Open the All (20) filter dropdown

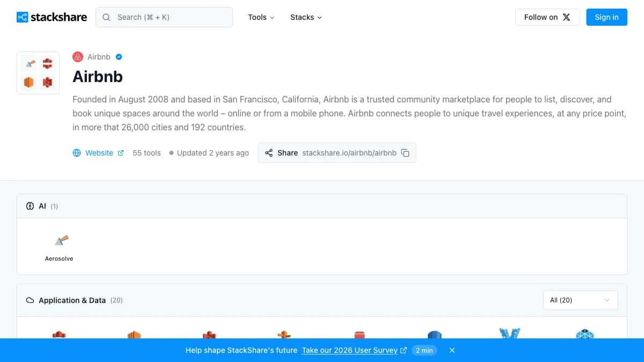point(580,300)
